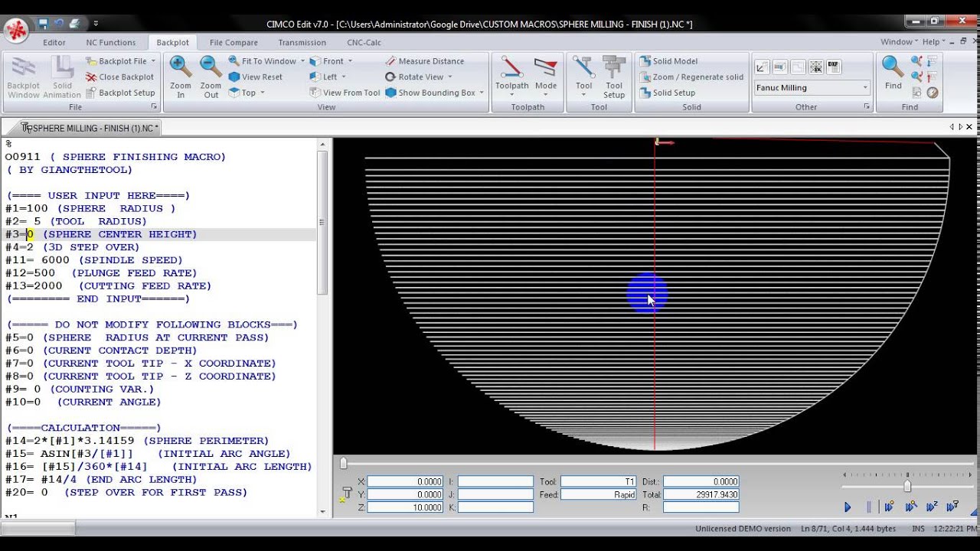980x551 pixels.
Task: Click Backplot File button
Action: click(x=116, y=61)
